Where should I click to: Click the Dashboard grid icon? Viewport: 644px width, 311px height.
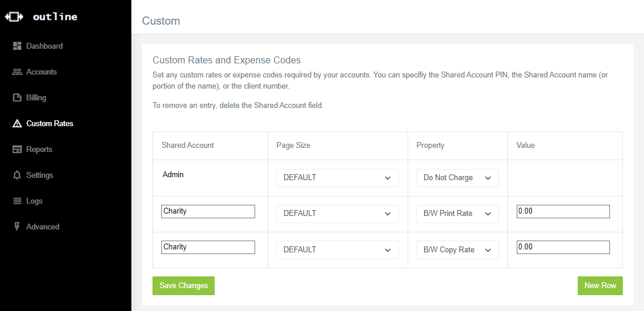(17, 46)
